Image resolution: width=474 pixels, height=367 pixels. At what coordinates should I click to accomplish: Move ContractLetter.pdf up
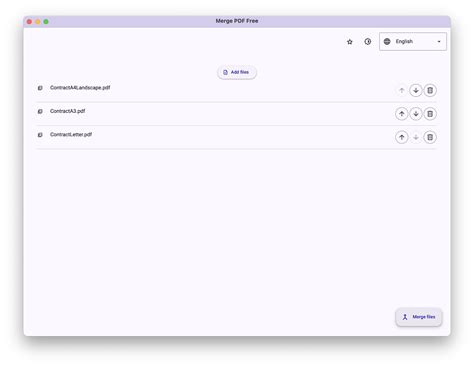pyautogui.click(x=402, y=137)
